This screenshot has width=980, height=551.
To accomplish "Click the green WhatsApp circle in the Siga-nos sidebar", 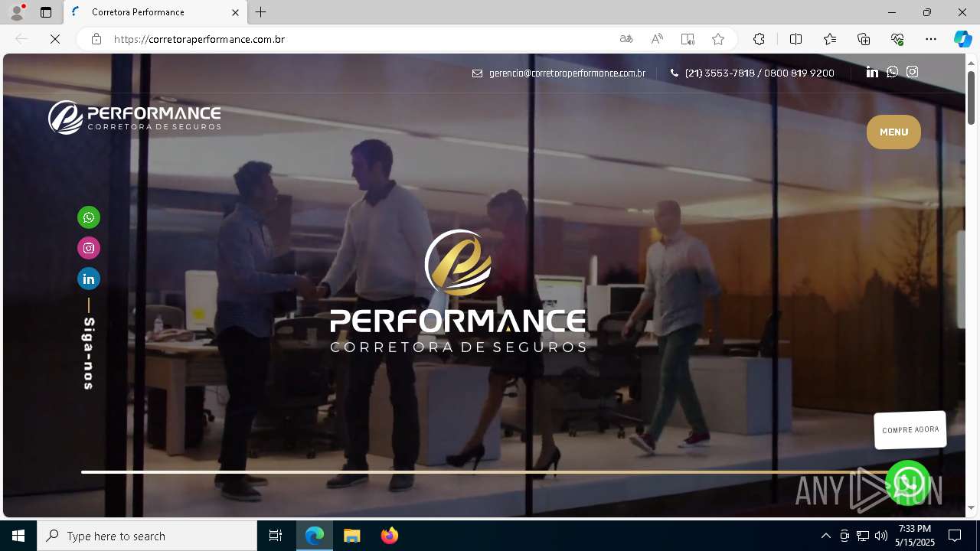I will point(89,217).
